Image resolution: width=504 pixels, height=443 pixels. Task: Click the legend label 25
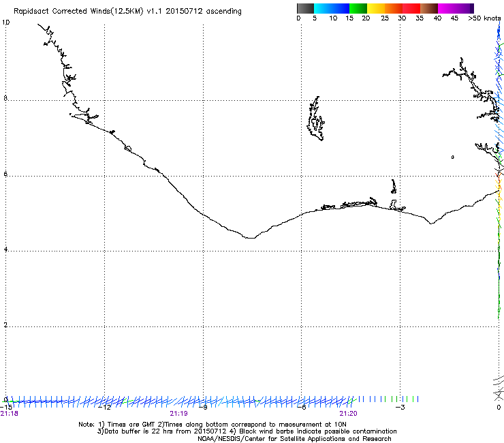pos(385,18)
